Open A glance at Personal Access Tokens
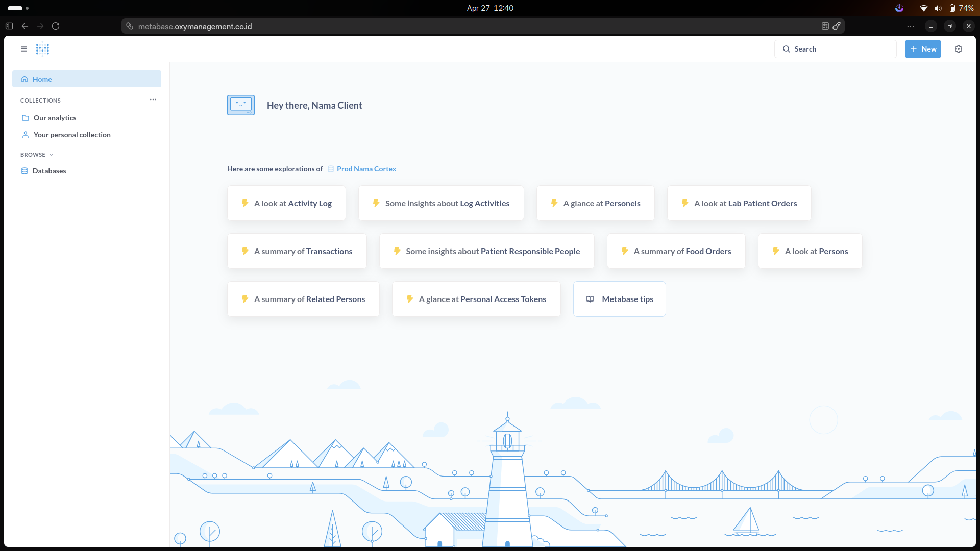Viewport: 980px width, 551px height. [476, 299]
